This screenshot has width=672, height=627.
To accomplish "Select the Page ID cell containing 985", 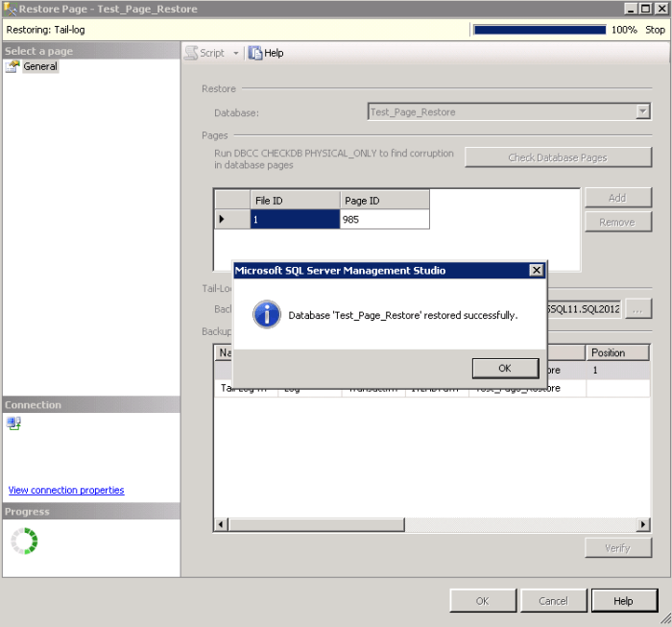I will 384,220.
